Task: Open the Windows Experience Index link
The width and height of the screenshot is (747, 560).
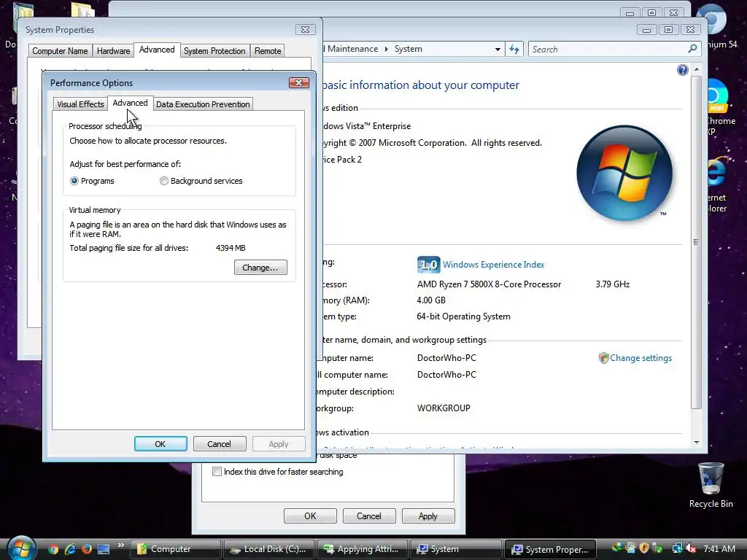Action: pyautogui.click(x=494, y=264)
